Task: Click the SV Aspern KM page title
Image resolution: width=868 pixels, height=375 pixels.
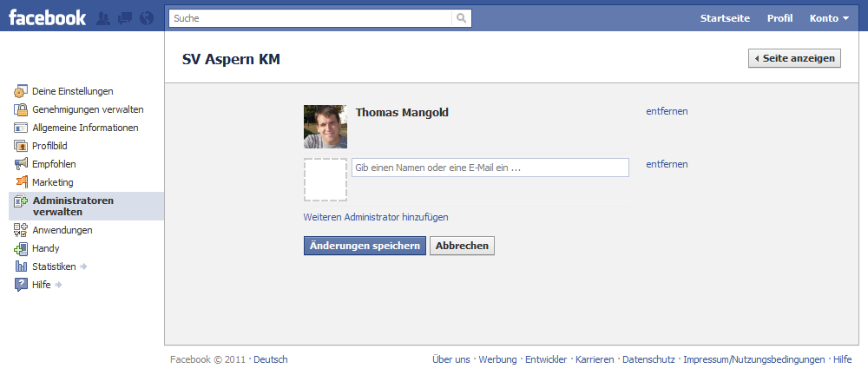Action: click(231, 59)
